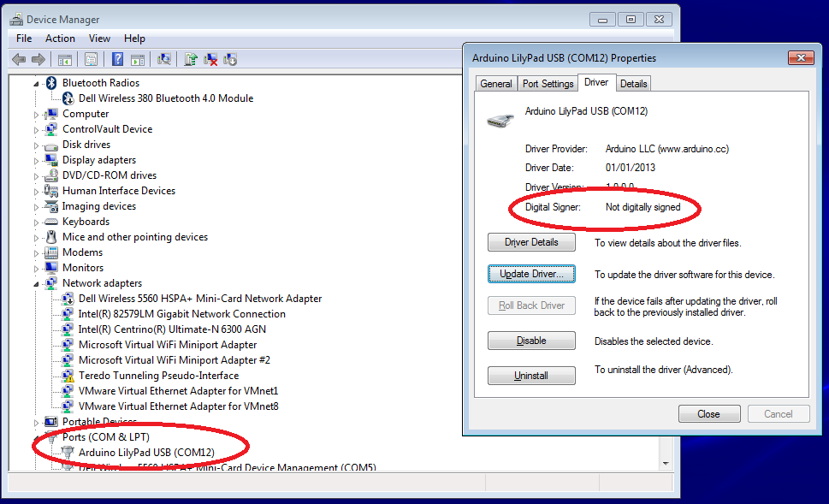The width and height of the screenshot is (829, 504).
Task: Click the Computer category icon
Action: 51,114
